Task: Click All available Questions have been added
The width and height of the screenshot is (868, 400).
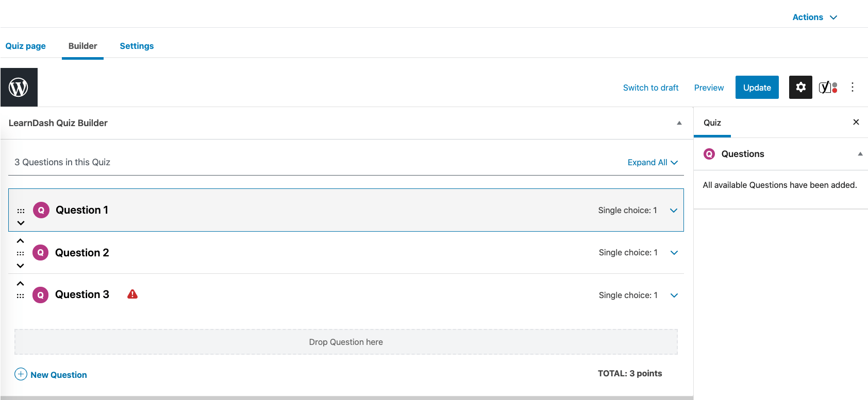Action: click(780, 185)
